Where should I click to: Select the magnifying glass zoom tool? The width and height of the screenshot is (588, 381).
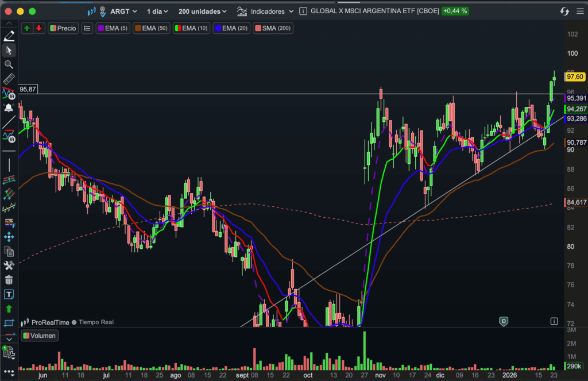point(9,65)
